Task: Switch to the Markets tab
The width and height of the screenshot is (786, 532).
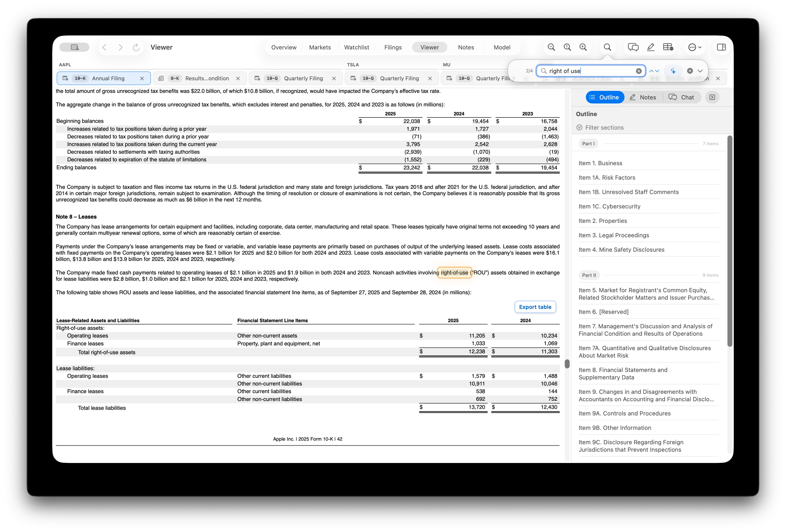Action: 320,47
